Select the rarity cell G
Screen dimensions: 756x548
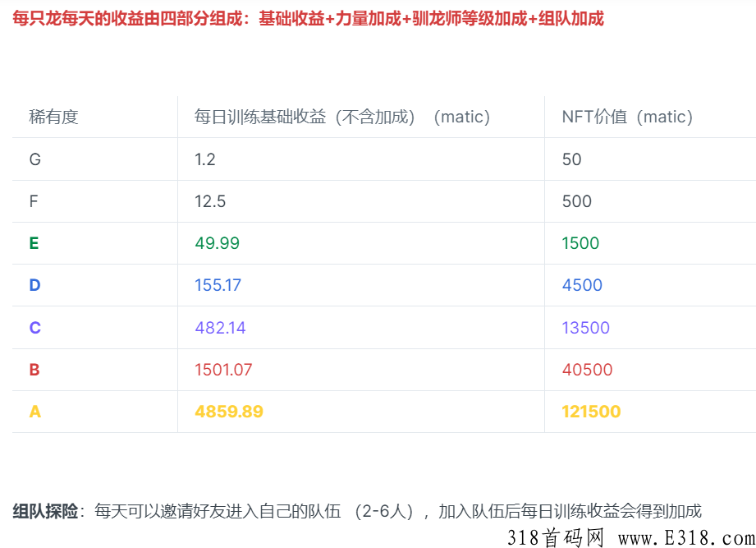click(35, 159)
